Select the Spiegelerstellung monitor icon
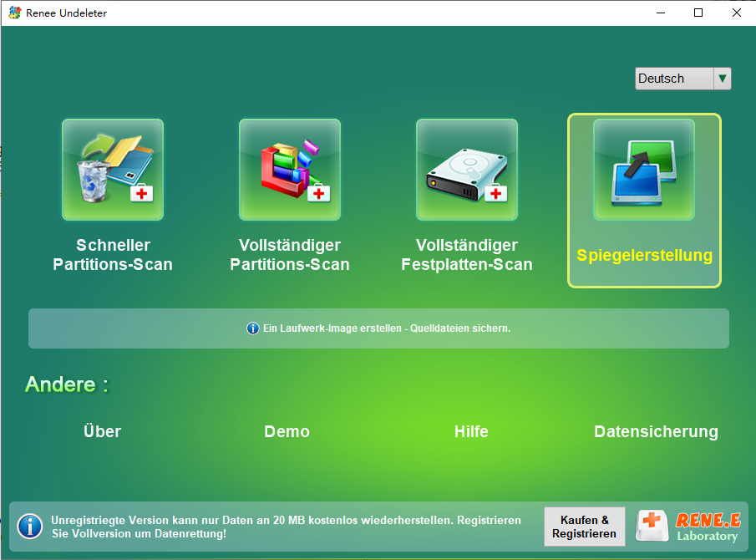 click(x=644, y=170)
